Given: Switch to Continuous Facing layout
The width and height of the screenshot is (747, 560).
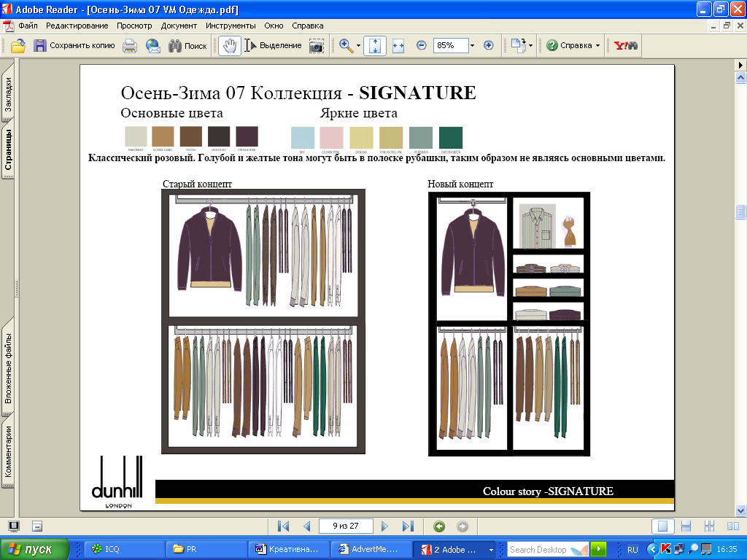Looking at the screenshot, I should coord(709,526).
